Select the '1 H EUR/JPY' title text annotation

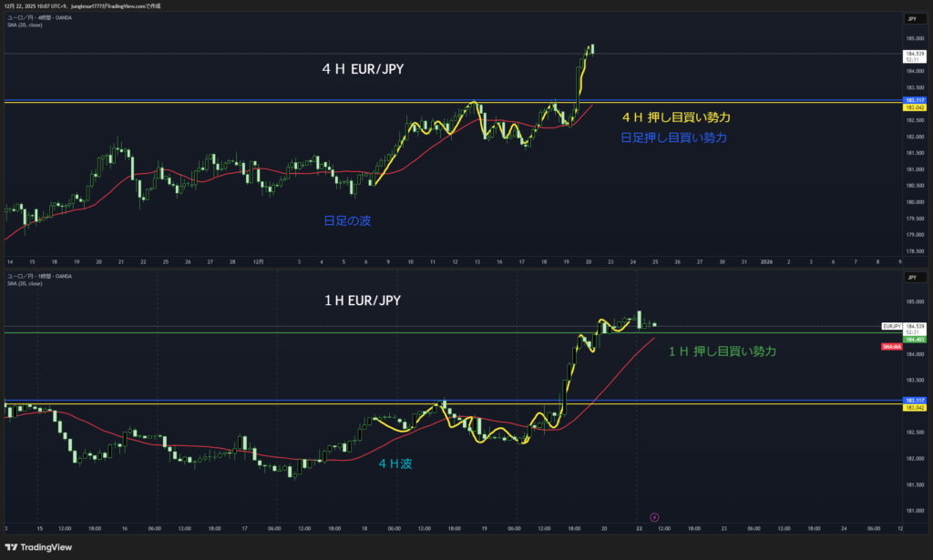pos(363,300)
